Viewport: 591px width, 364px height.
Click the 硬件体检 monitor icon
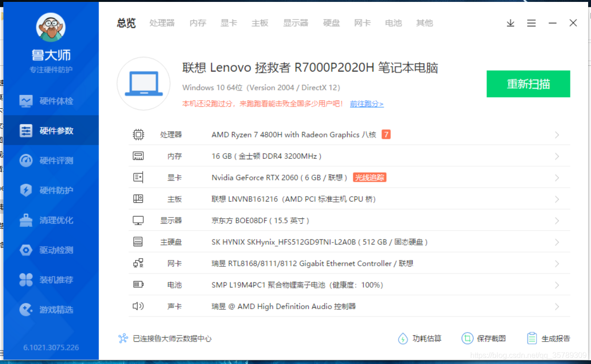[x=26, y=101]
